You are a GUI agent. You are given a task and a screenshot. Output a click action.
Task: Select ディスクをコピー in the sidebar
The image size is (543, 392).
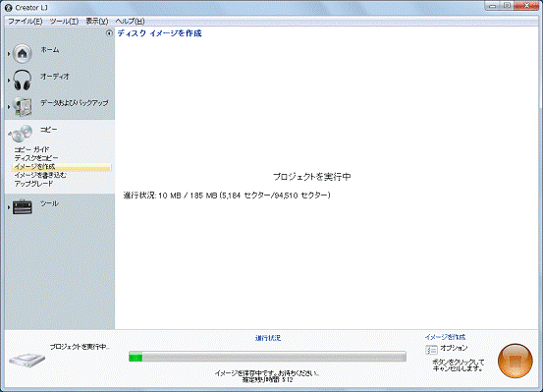pyautogui.click(x=36, y=158)
